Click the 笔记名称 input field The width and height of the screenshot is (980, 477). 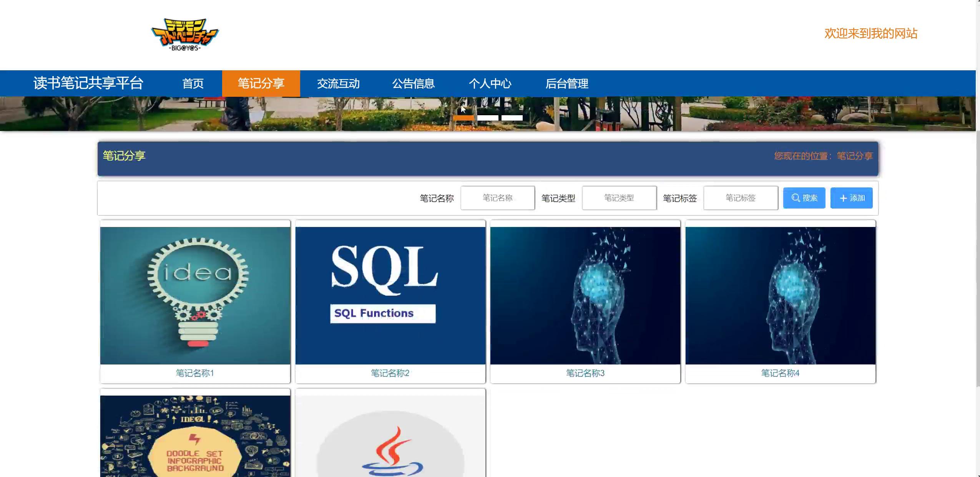497,198
